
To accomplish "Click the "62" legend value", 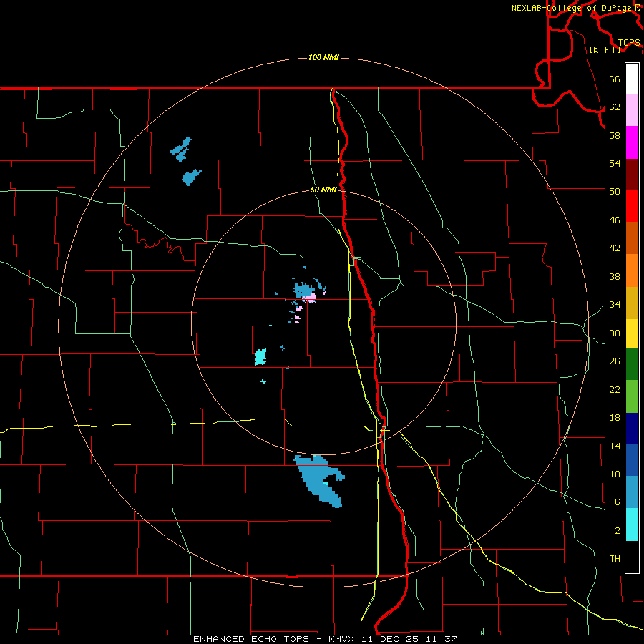I will (x=615, y=107).
